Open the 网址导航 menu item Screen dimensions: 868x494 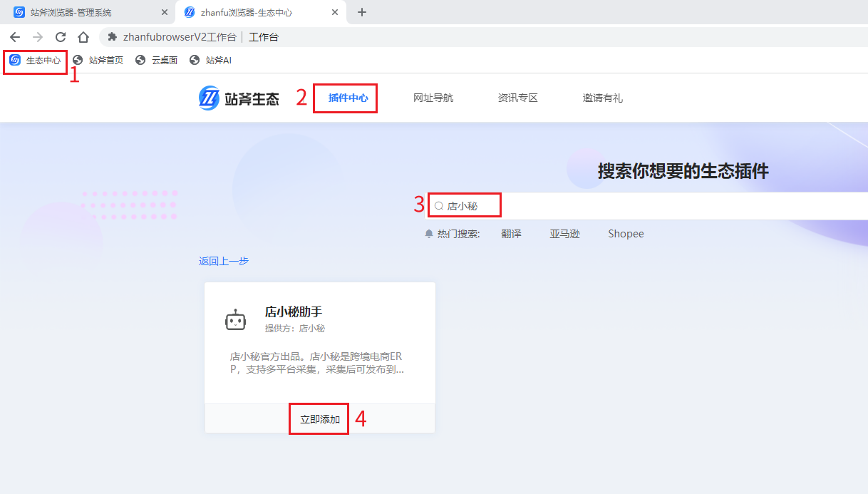[433, 98]
